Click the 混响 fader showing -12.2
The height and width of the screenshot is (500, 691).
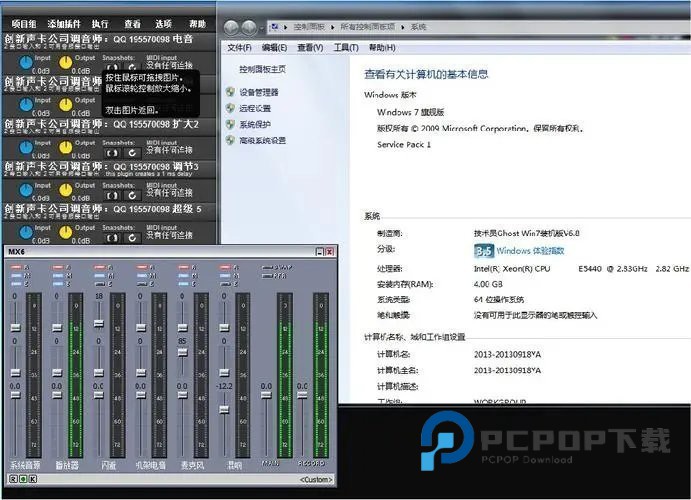pos(224,409)
